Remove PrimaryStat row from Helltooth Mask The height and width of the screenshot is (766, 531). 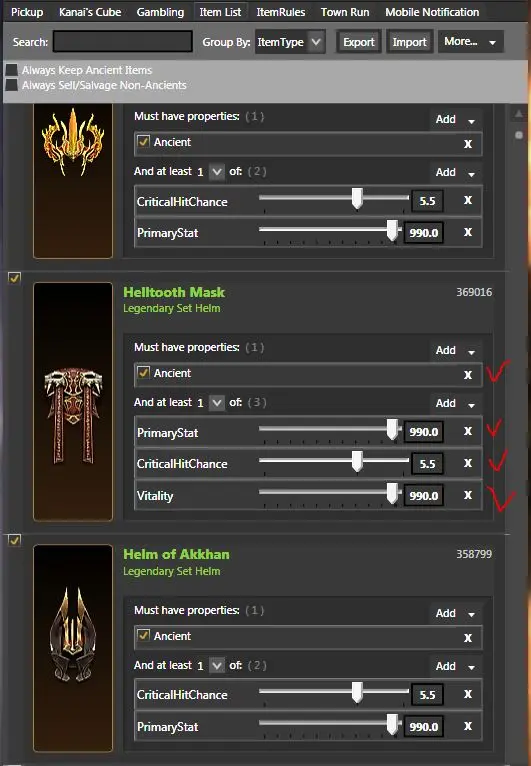coord(467,431)
